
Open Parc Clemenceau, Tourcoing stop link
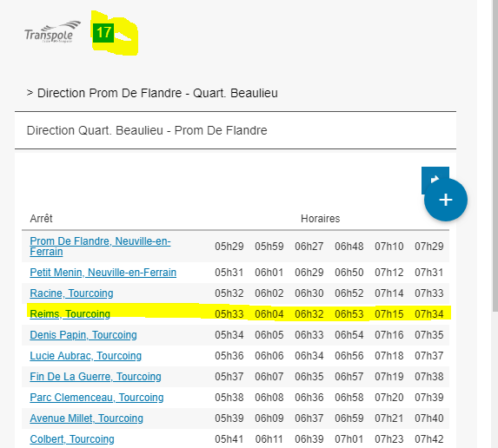point(96,398)
